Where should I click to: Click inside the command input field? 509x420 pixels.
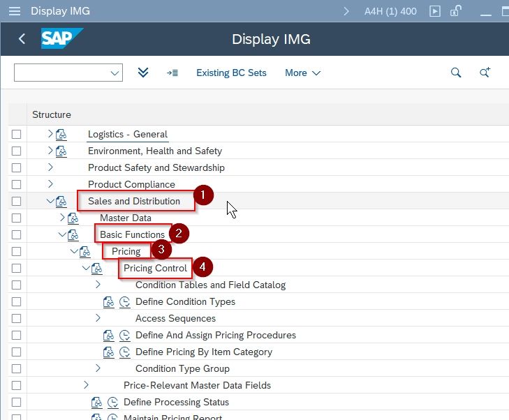[62, 73]
